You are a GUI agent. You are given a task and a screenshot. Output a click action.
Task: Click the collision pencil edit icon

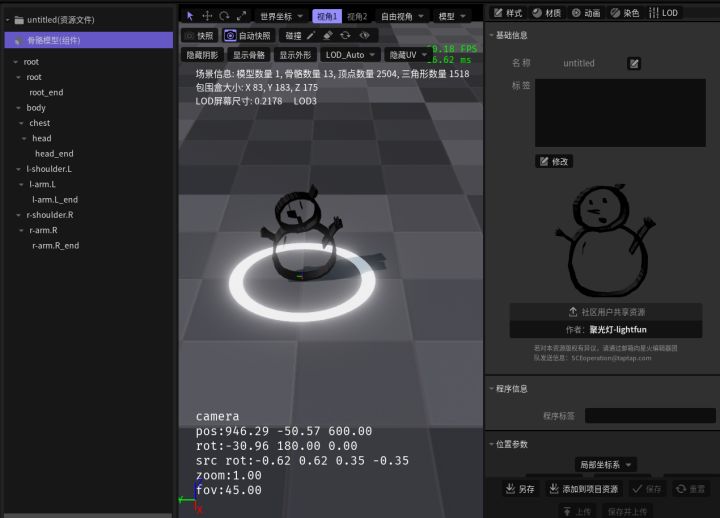(311, 35)
